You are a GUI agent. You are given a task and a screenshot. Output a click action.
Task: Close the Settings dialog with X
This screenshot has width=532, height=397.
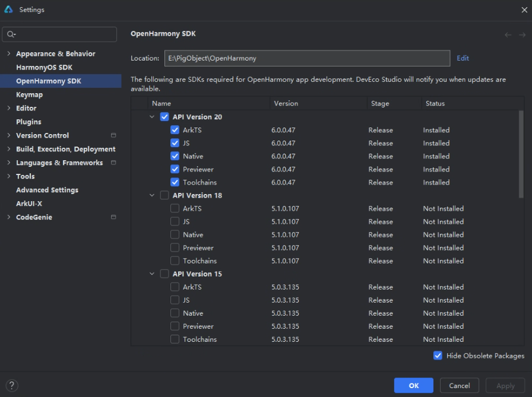524,10
